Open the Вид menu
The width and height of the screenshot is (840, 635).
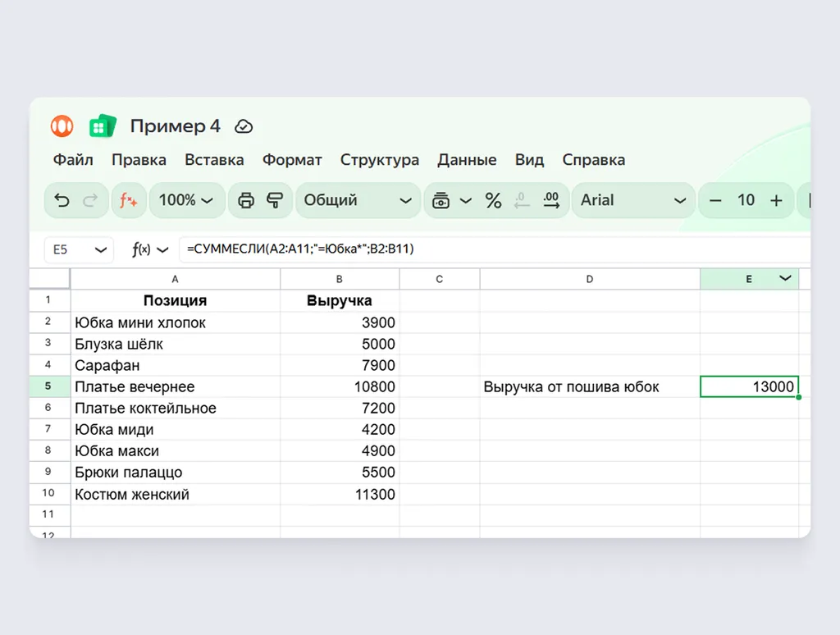point(529,160)
